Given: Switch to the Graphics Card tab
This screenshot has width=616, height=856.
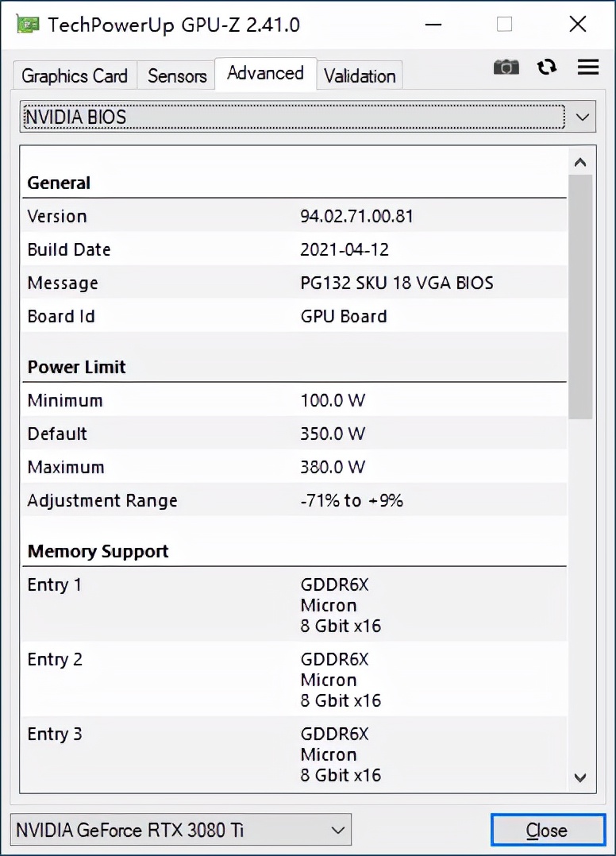Looking at the screenshot, I should [x=74, y=75].
